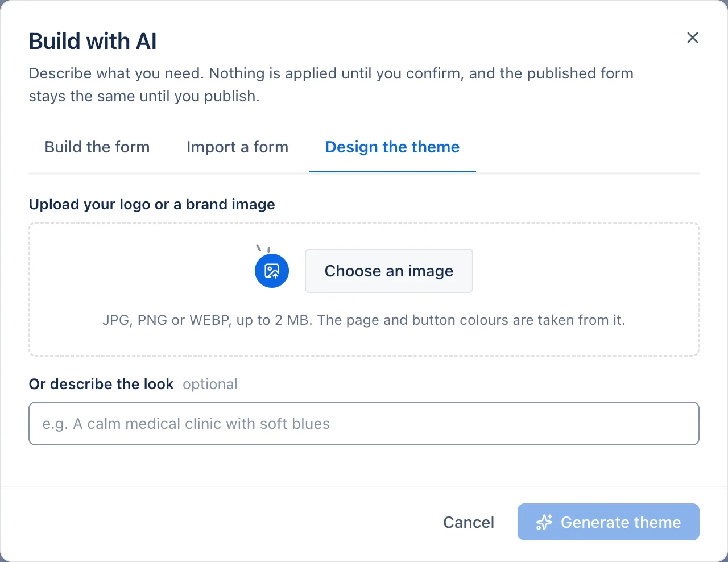The height and width of the screenshot is (562, 728).
Task: Click the Or describe the look label
Action: point(101,384)
